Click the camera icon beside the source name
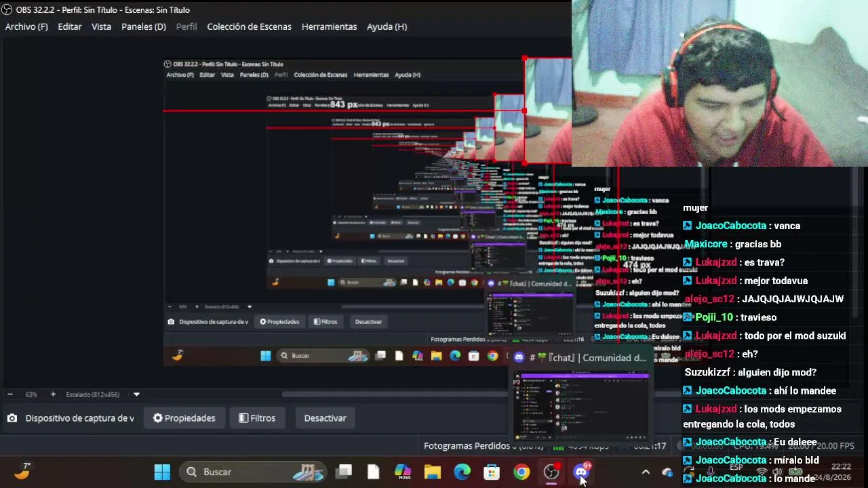 coord(12,418)
